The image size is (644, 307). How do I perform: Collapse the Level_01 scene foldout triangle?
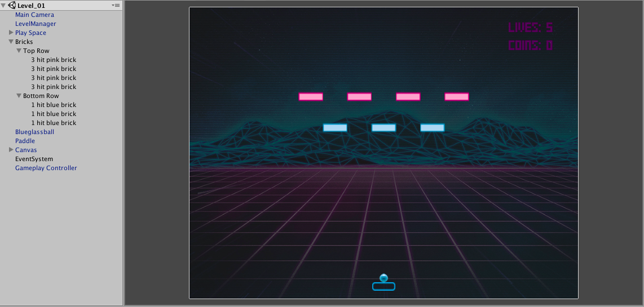(3, 6)
